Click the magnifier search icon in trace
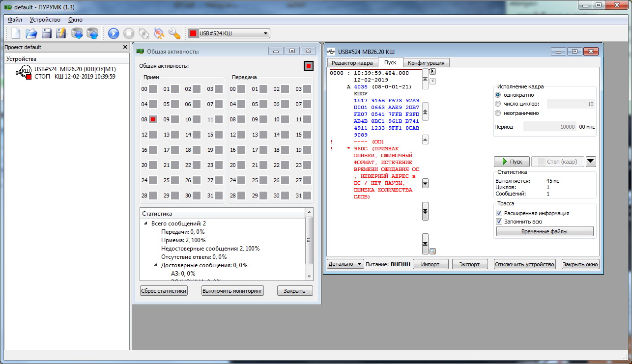Image resolution: width=632 pixels, height=364 pixels. point(433,252)
